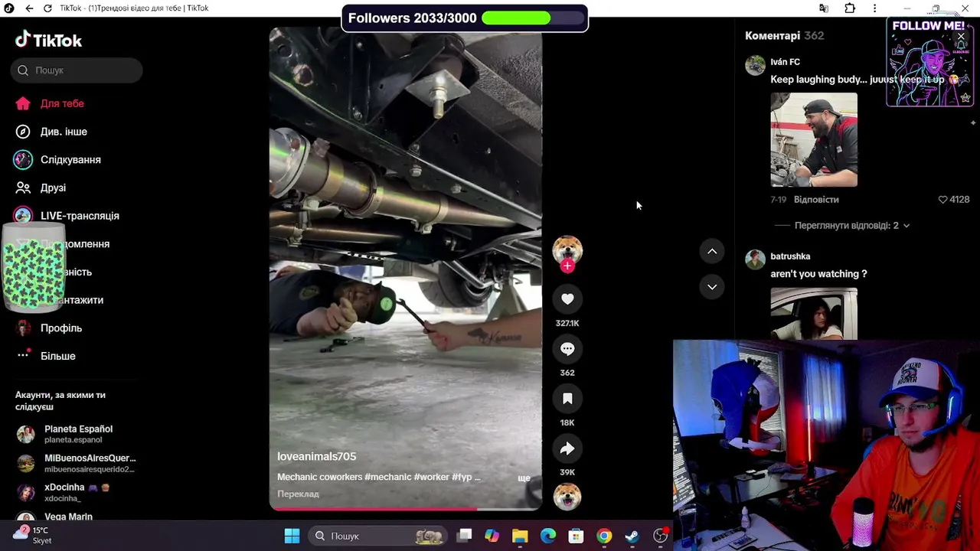Image resolution: width=980 pixels, height=551 pixels.
Task: Open Microsoft Store from the taskbar
Action: (x=577, y=536)
